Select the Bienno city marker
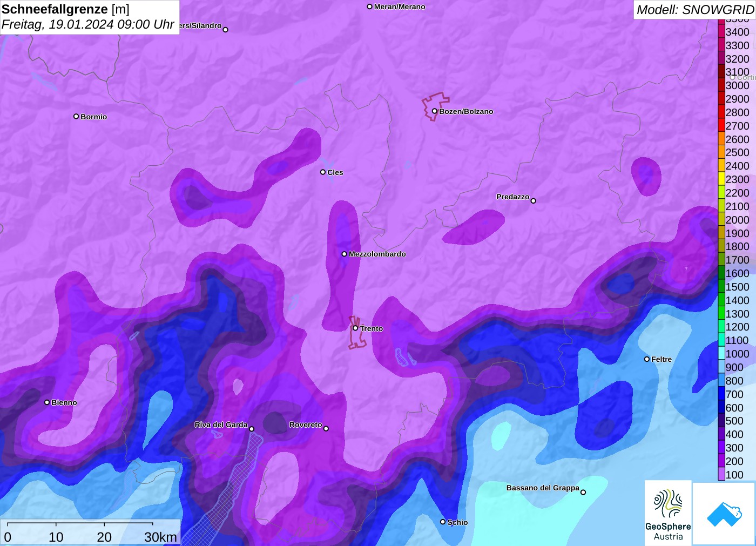This screenshot has height=546, width=756. click(x=47, y=402)
